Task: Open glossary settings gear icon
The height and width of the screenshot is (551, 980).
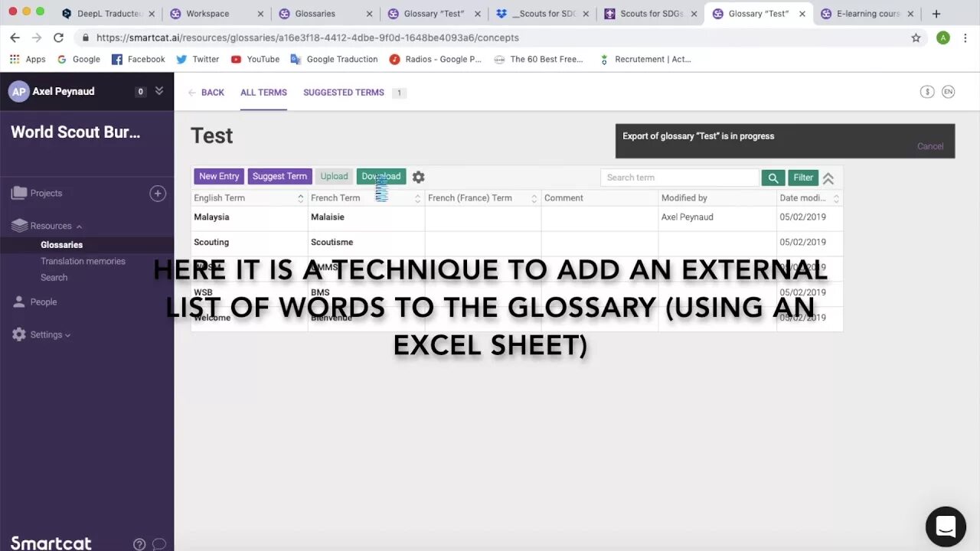Action: (418, 177)
